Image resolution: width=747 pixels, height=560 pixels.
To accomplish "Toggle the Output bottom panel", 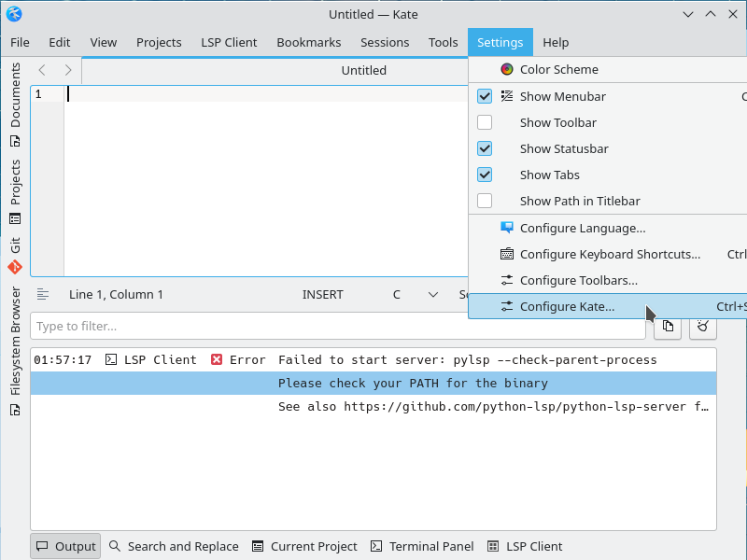I will point(65,546).
